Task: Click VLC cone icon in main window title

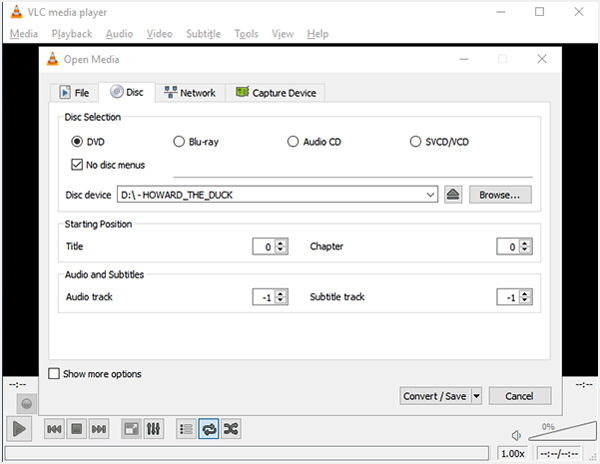Action: [x=16, y=12]
